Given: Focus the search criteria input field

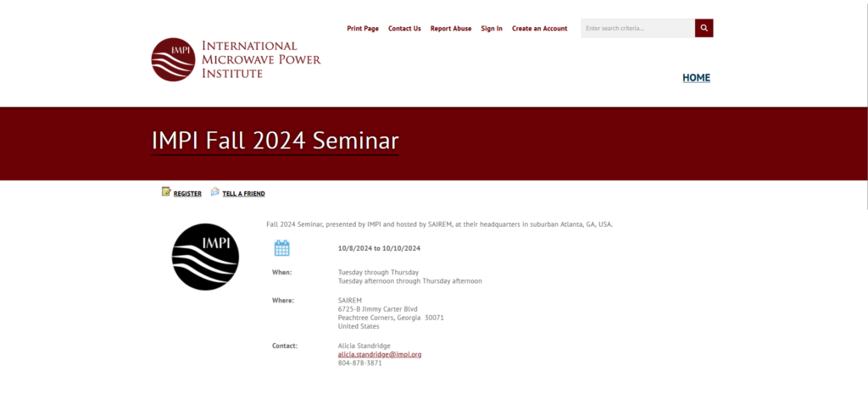Looking at the screenshot, I should [637, 28].
